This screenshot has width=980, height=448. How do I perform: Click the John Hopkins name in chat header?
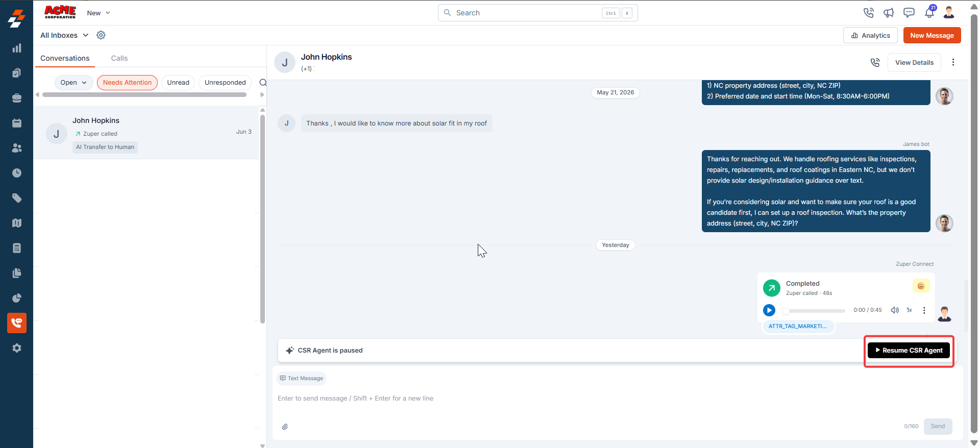point(326,57)
